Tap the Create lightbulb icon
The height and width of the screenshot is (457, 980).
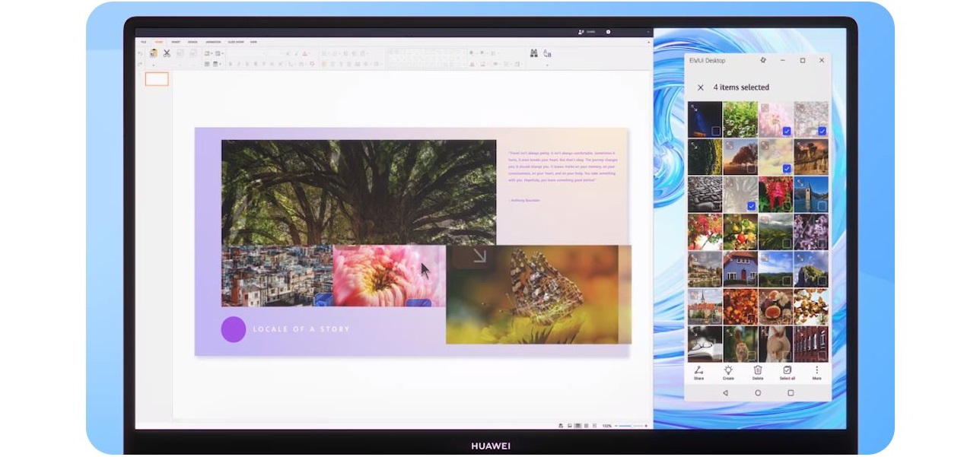[728, 370]
